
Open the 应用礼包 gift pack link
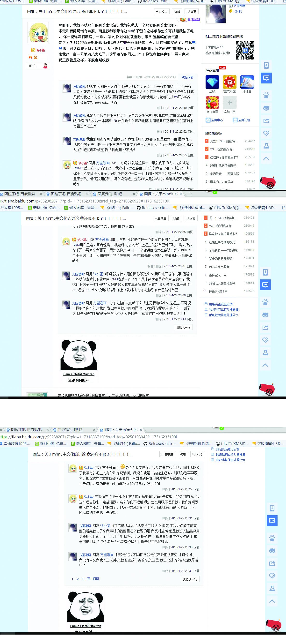(x=241, y=120)
